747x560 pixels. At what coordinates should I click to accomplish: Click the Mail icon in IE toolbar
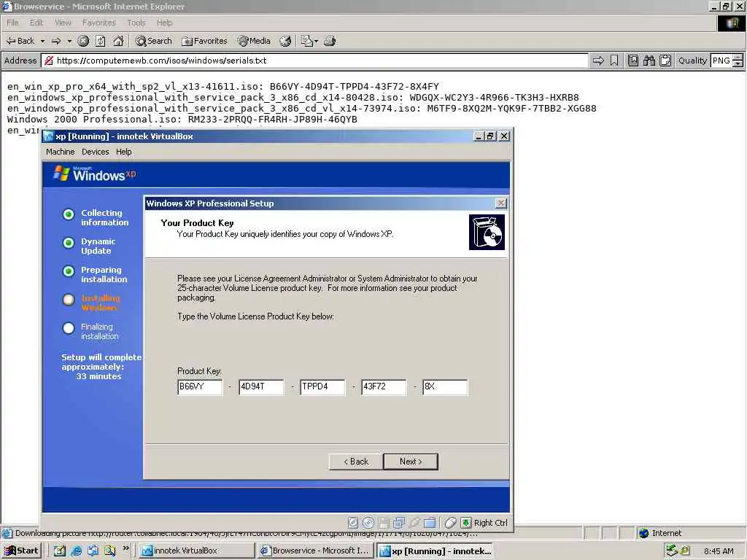tap(306, 41)
